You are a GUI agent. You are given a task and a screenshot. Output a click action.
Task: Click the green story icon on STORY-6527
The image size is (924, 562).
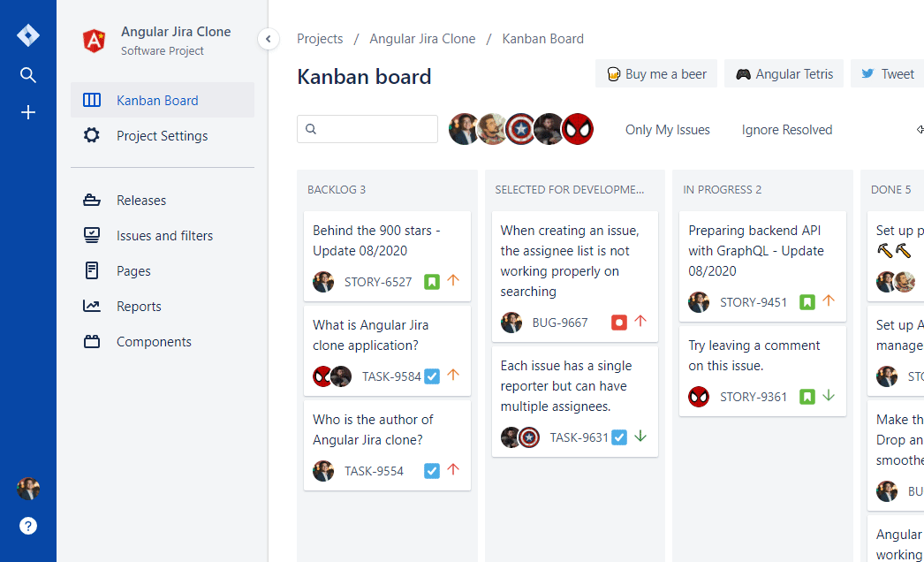(432, 282)
